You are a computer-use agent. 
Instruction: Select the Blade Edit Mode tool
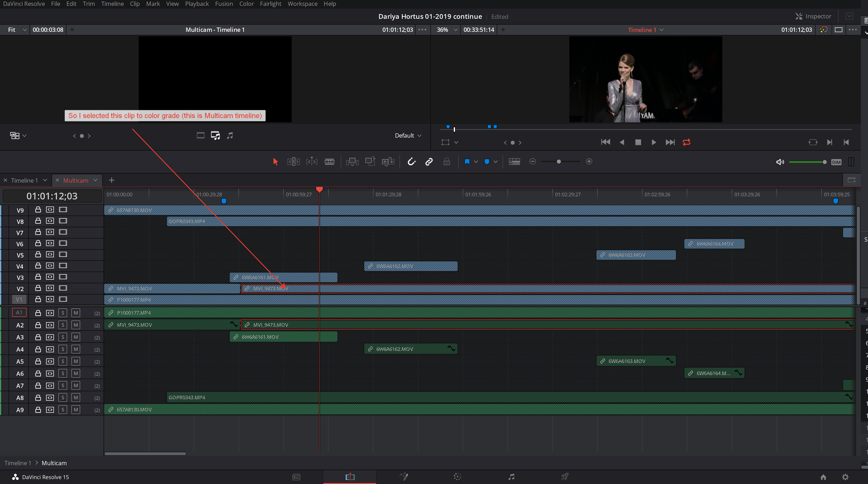coord(330,162)
